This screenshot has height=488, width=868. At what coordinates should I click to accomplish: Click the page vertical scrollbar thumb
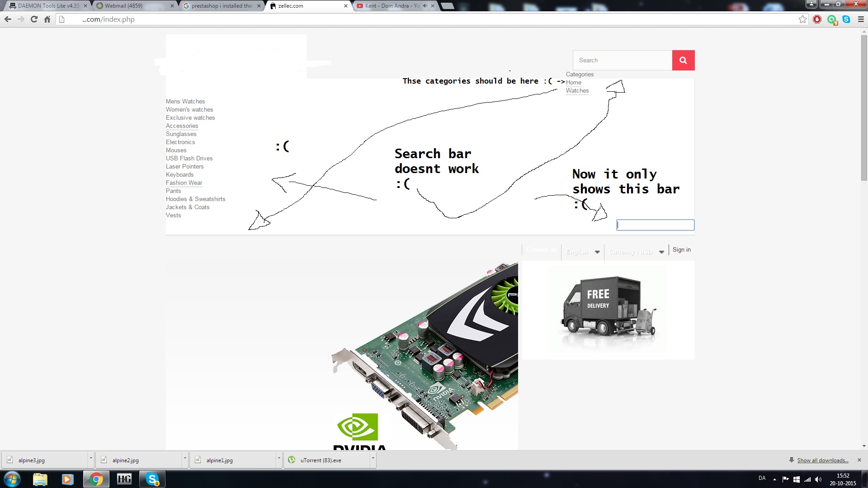click(864, 108)
